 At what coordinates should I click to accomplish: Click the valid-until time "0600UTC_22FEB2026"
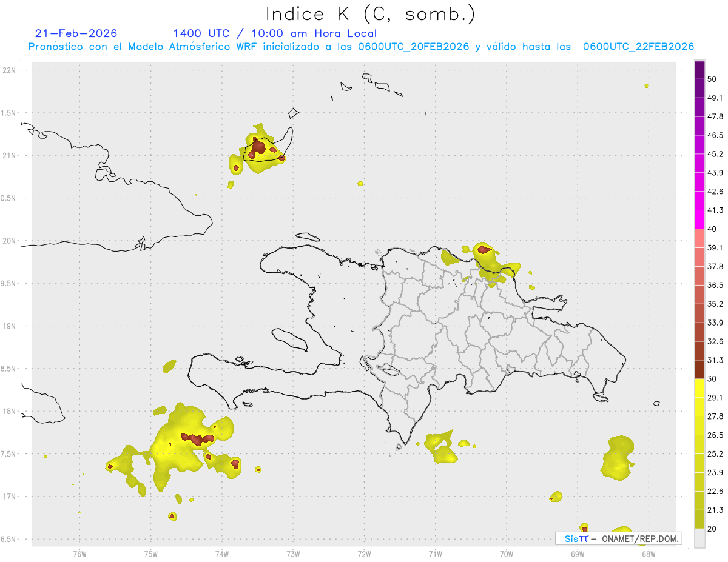pyautogui.click(x=638, y=47)
